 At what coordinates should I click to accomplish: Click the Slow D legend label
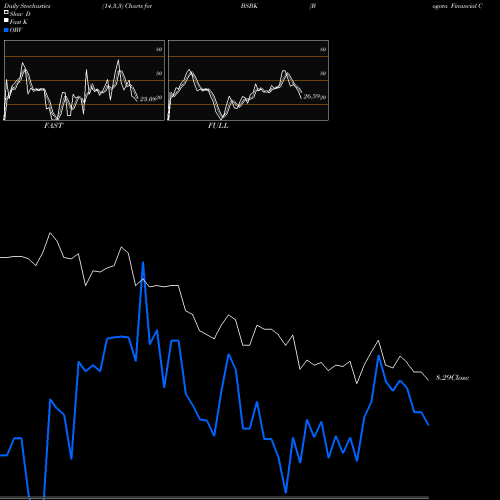point(20,14)
